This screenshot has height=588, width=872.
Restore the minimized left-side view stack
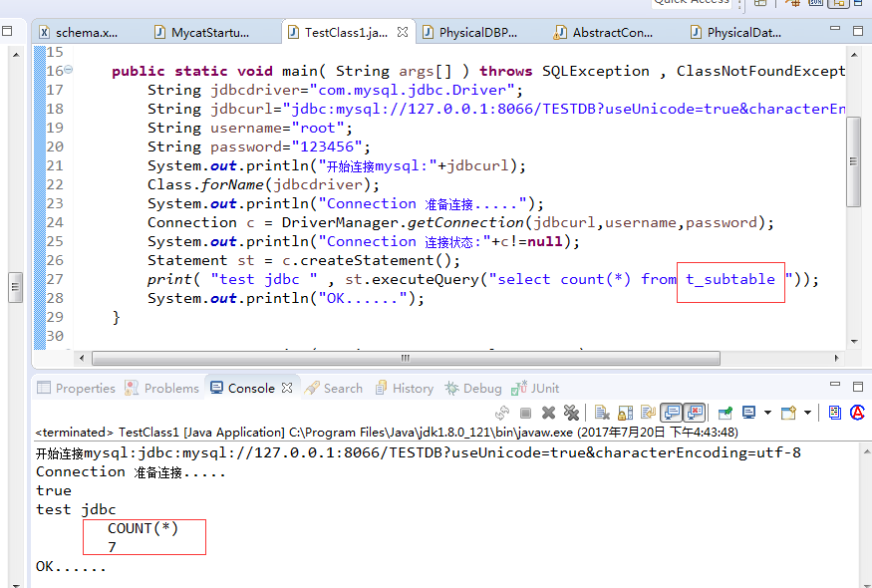pos(7,31)
